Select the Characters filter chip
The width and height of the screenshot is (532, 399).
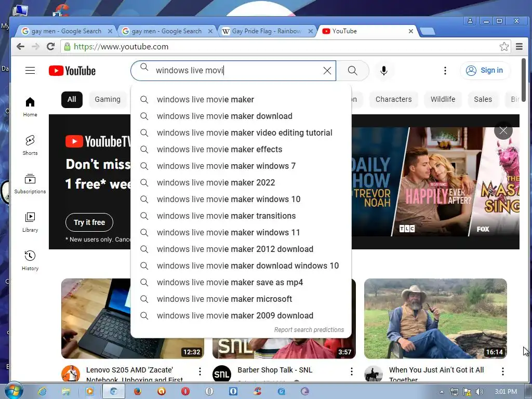394,99
